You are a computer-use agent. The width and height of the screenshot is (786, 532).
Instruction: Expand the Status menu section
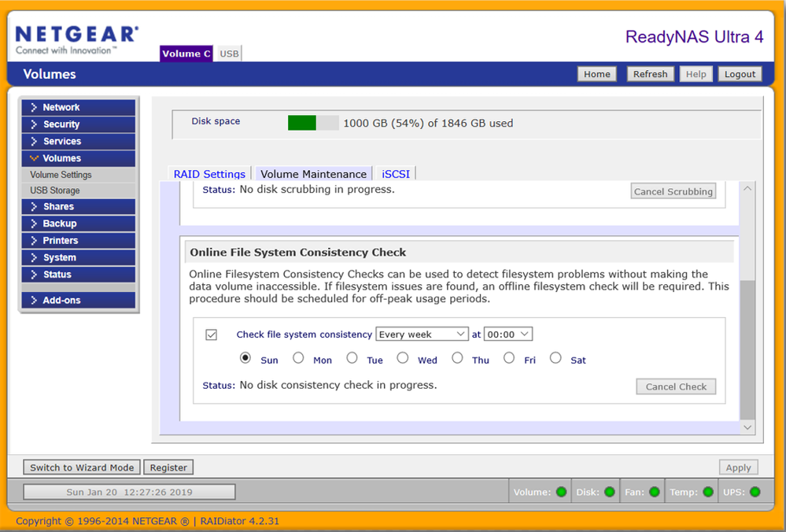pyautogui.click(x=78, y=275)
